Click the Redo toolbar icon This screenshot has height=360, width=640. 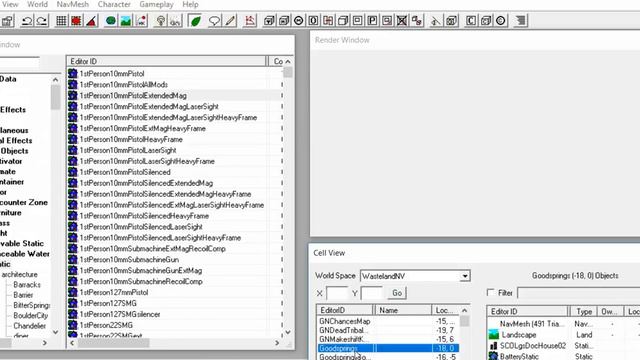click(42, 20)
